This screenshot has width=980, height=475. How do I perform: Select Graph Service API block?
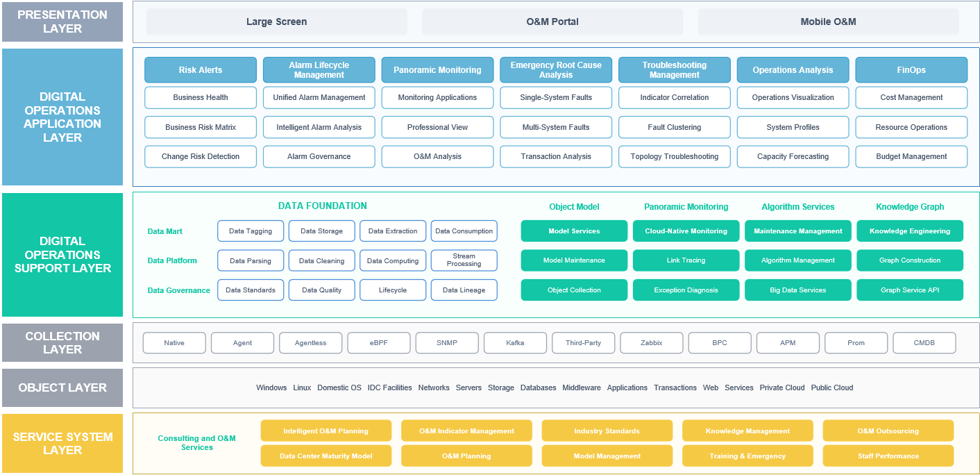[x=910, y=290]
